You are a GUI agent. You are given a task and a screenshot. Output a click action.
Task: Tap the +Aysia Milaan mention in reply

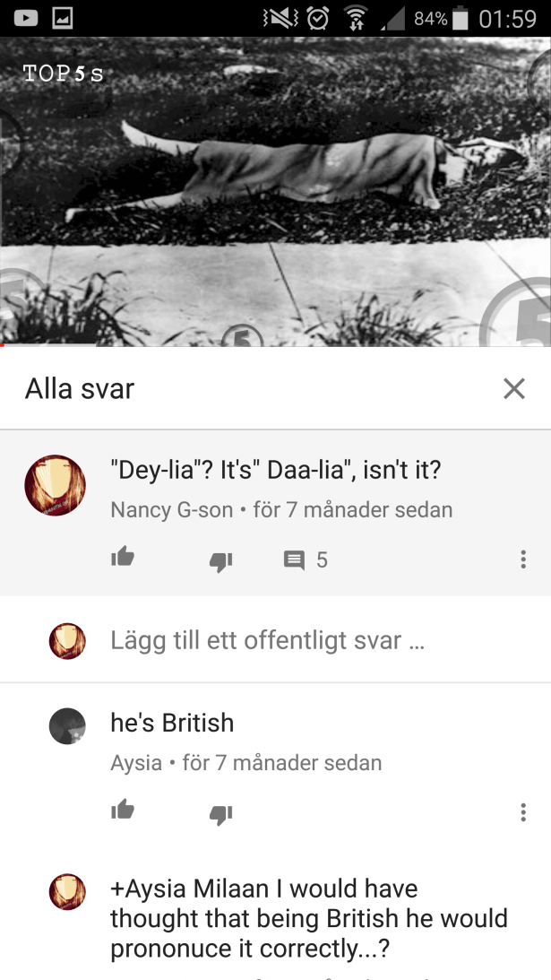point(189,889)
